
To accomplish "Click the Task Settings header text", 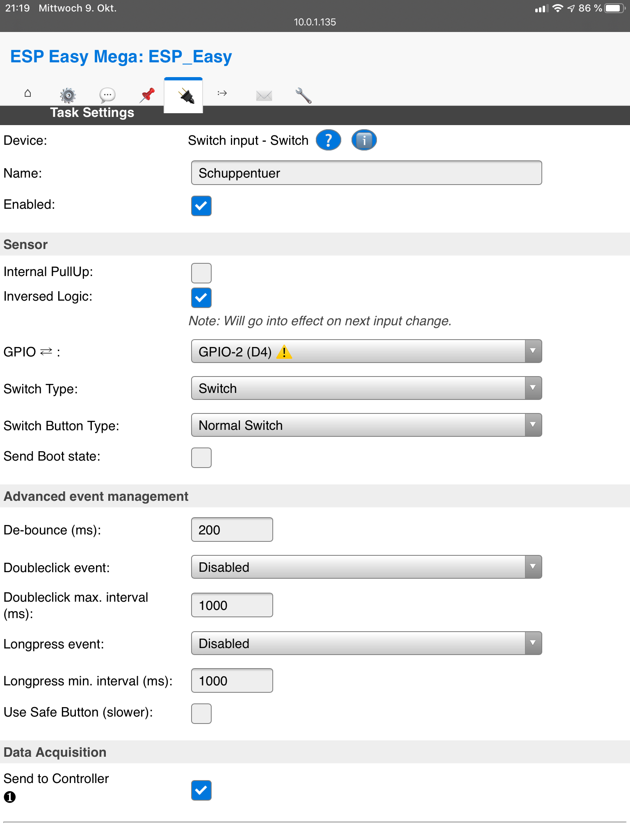I will 92,112.
